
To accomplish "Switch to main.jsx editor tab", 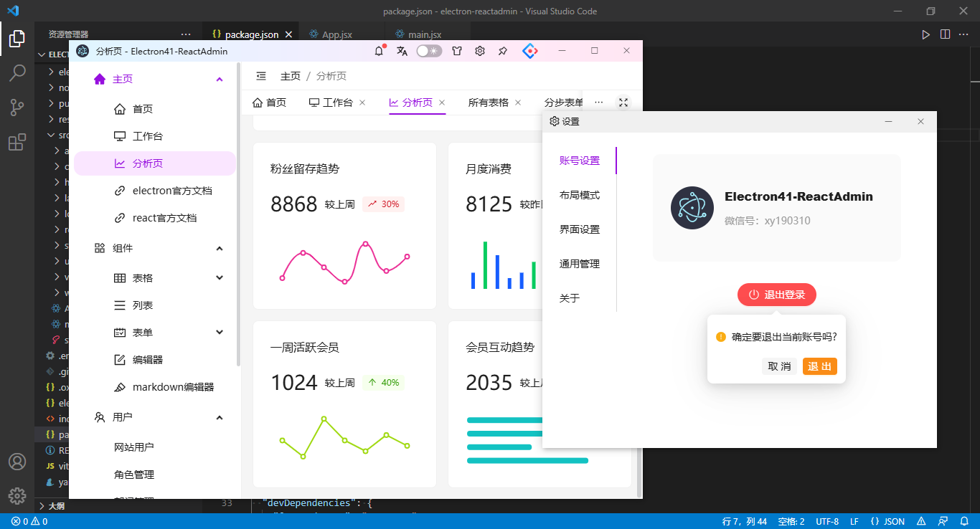I will click(x=418, y=34).
